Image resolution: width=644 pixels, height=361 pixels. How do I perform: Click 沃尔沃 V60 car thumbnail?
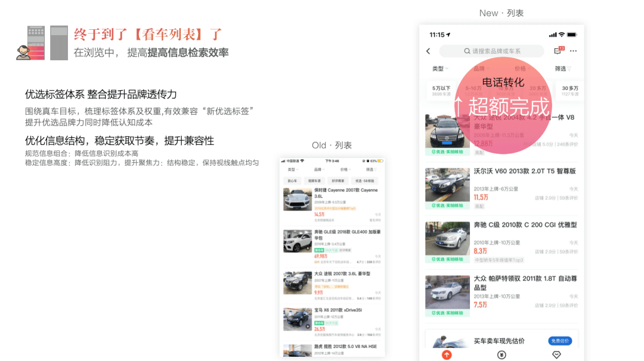pos(447,184)
